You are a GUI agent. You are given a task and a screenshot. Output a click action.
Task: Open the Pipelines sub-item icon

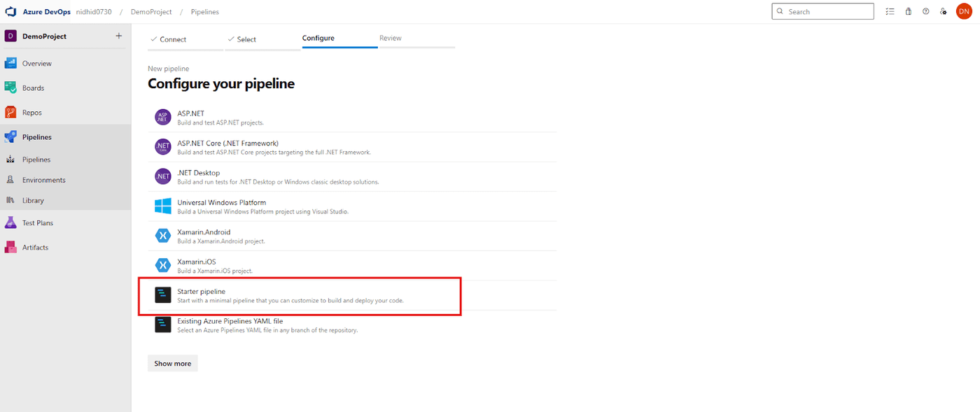(x=10, y=159)
